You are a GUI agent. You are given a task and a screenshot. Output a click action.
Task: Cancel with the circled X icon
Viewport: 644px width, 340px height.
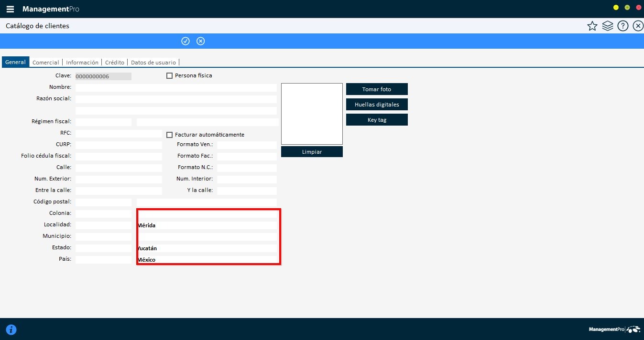201,41
